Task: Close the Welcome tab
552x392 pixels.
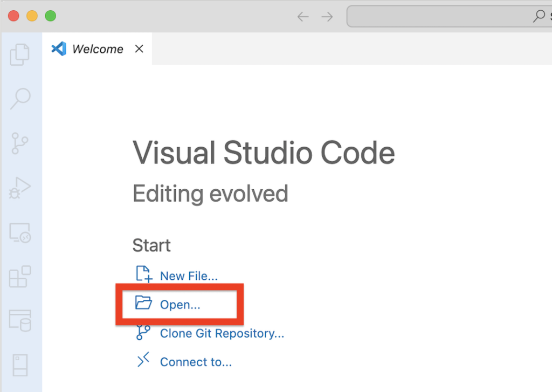Action: point(139,49)
